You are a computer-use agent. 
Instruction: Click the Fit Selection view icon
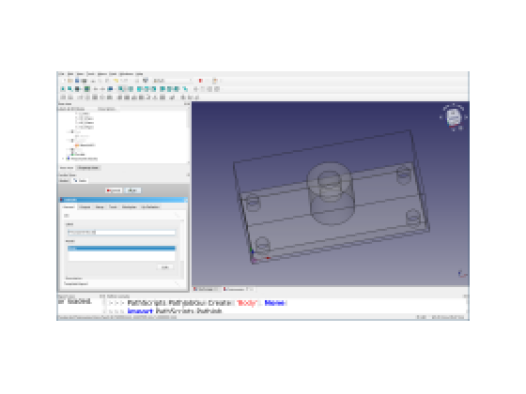coord(70,89)
